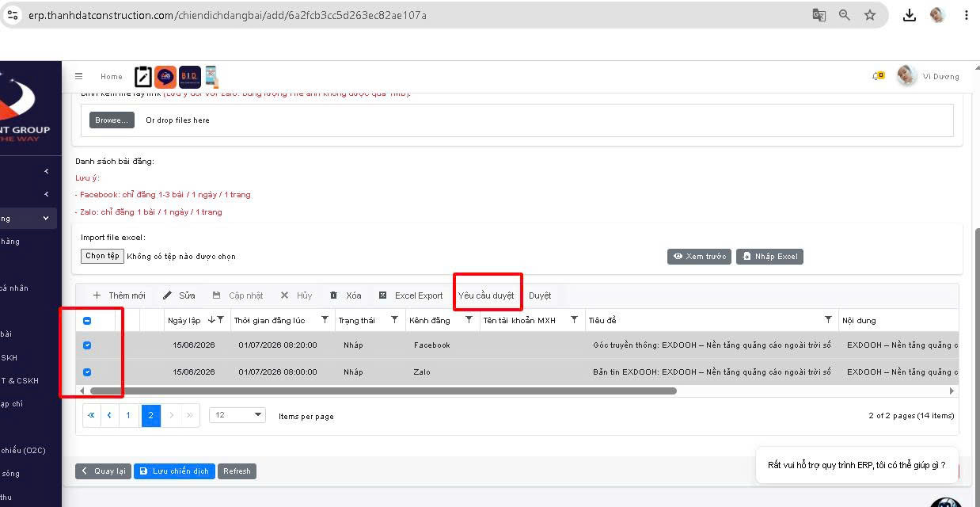Click the Ngày lập column filter icon

click(221, 320)
